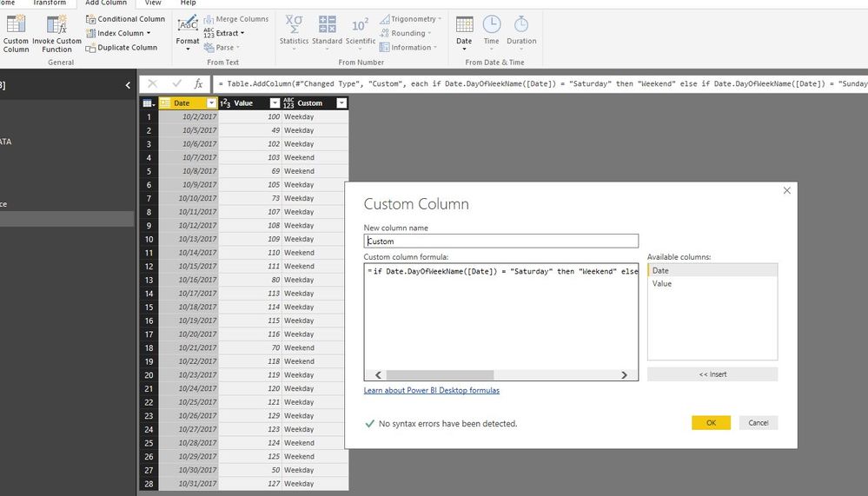Expand the Information dropdown
This screenshot has height=496, width=868.
pyautogui.click(x=408, y=48)
